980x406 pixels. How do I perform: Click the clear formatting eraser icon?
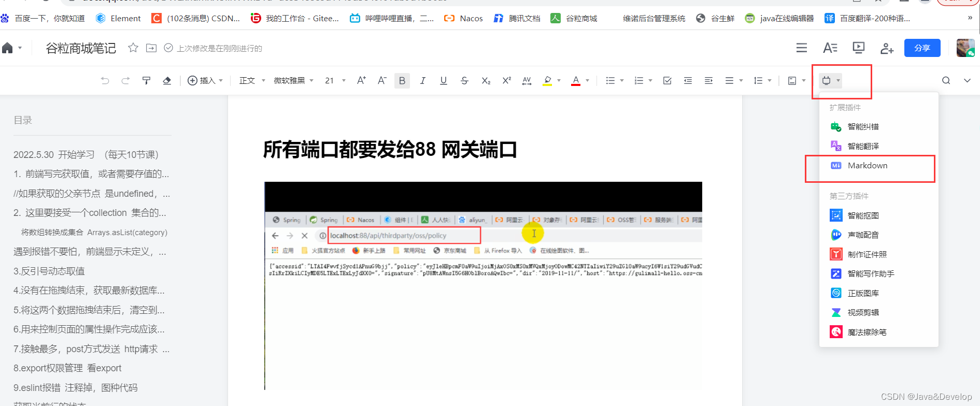click(x=167, y=80)
